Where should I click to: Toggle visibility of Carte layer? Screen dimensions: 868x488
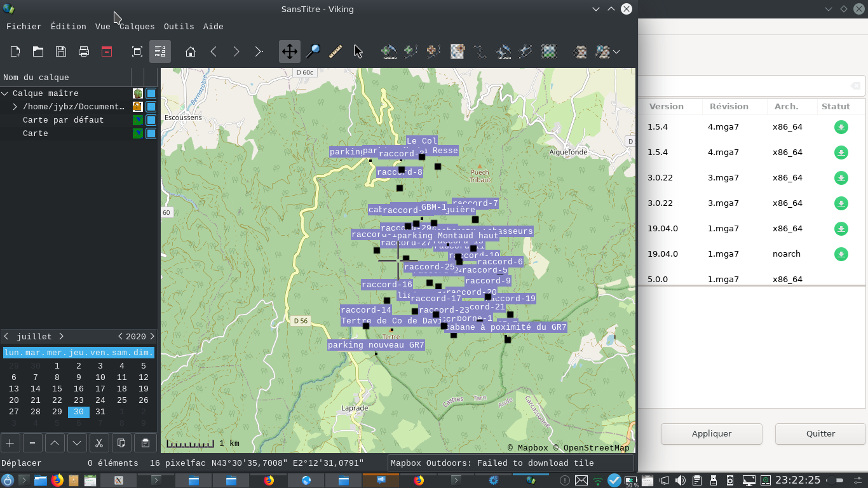click(x=151, y=133)
